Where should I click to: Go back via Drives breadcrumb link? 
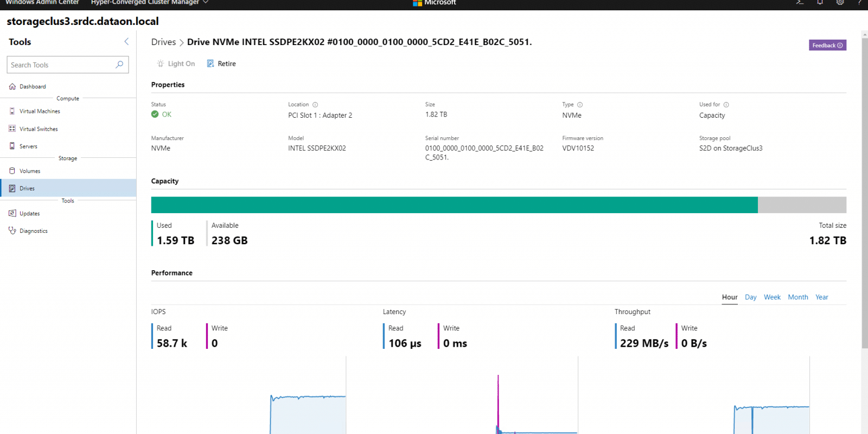click(164, 42)
